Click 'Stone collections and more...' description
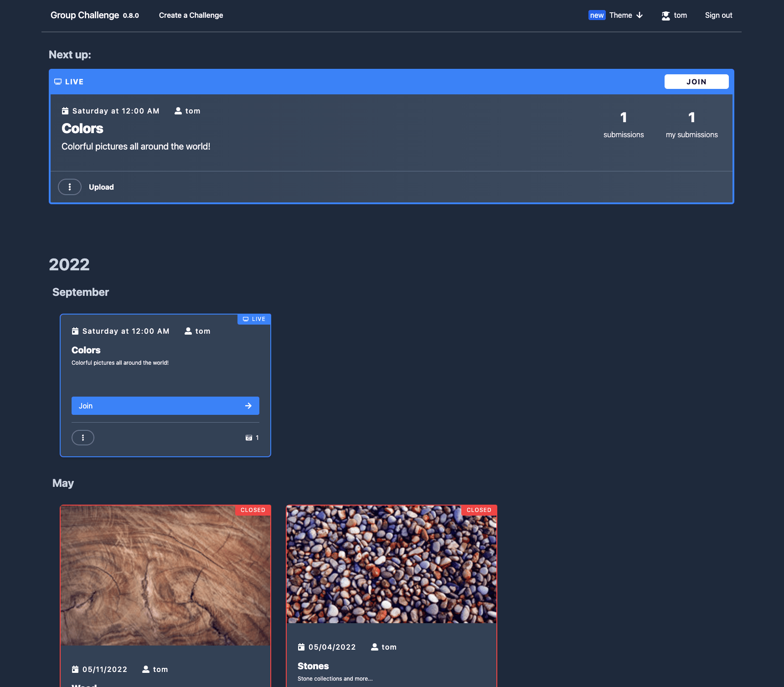This screenshot has height=687, width=784. [335, 679]
